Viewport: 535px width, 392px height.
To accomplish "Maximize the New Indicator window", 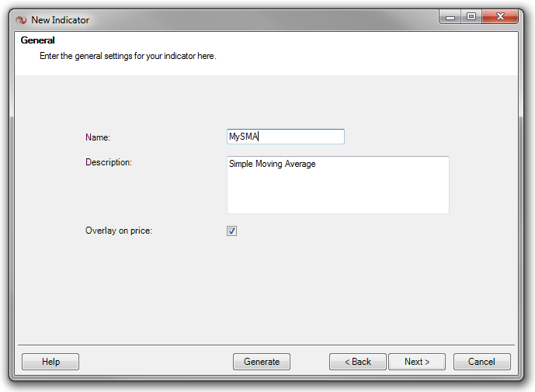I will coord(471,16).
